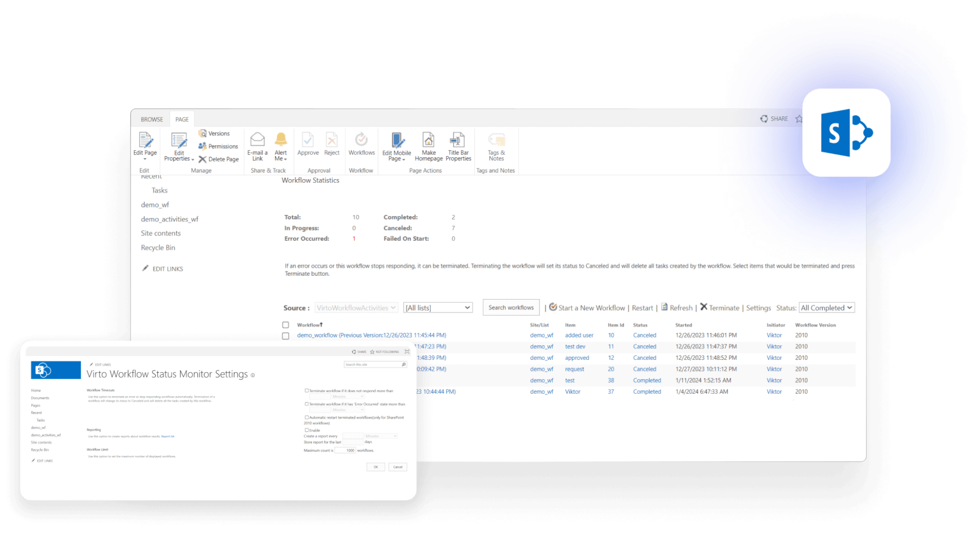Viewport: 980px width, 534px height.
Task: Open the [All lists] dropdown
Action: [437, 307]
